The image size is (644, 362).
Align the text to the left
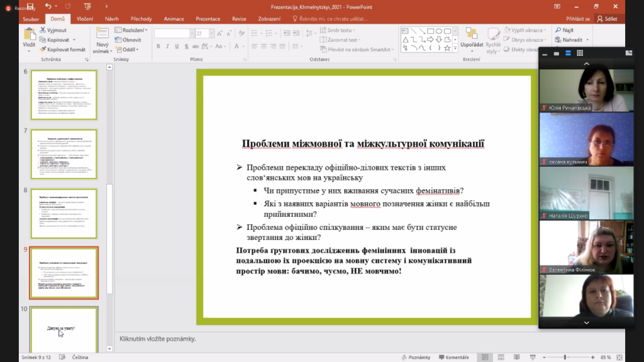click(x=255, y=47)
